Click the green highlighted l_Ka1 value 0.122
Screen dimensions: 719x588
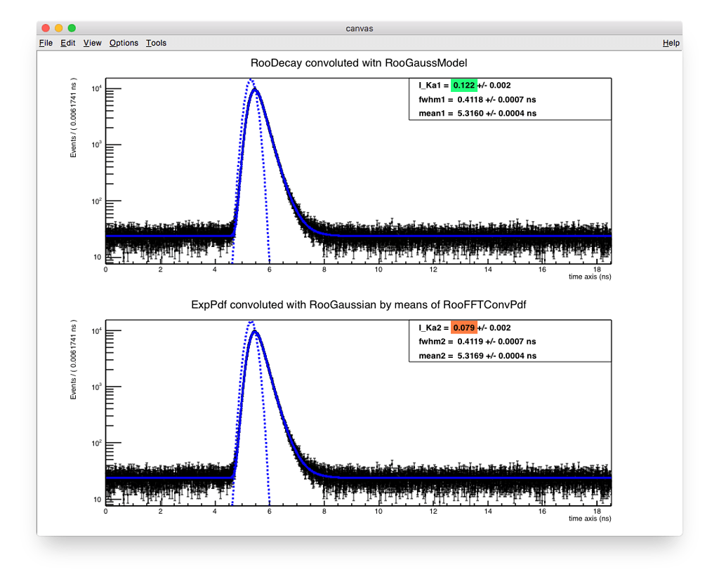[466, 85]
